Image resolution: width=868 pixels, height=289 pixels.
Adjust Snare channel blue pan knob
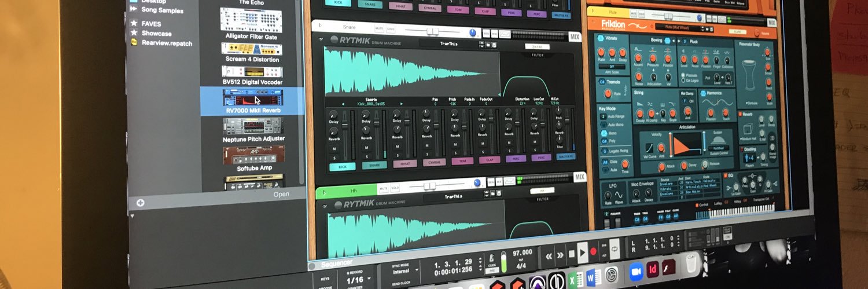[x=473, y=33]
